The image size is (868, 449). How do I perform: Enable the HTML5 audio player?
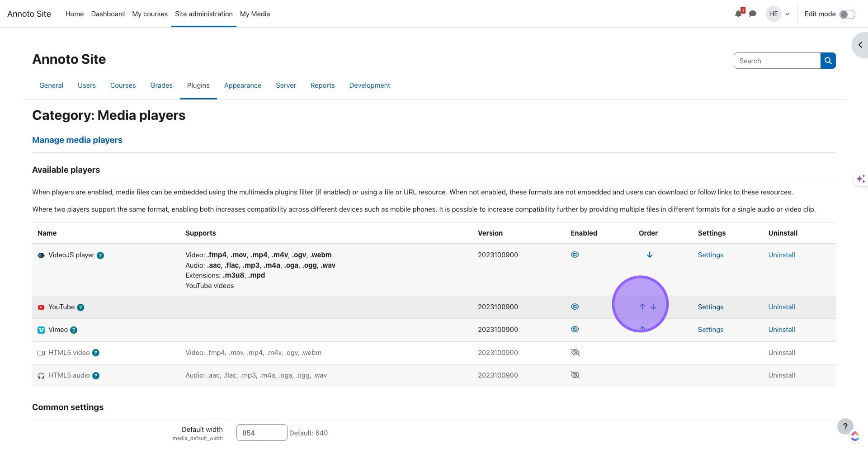575,375
